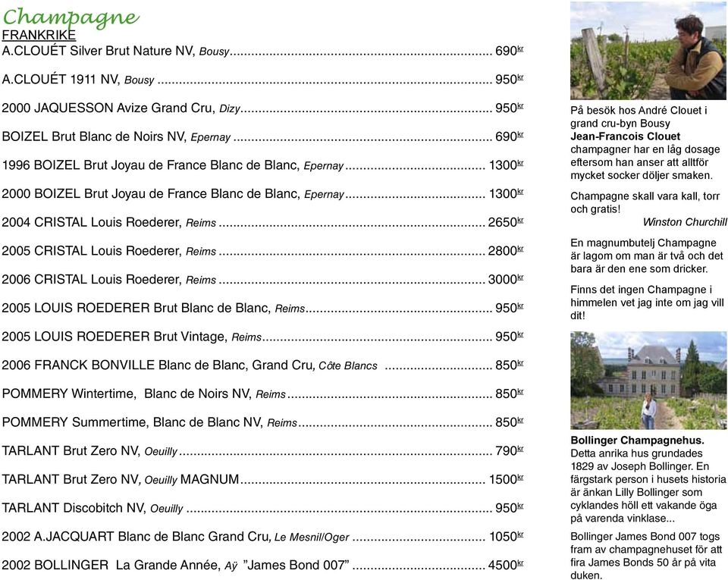728x580 pixels.
Task: Click 'Bollinger James Bond 007 togs' paragraph
Action: click(646, 556)
